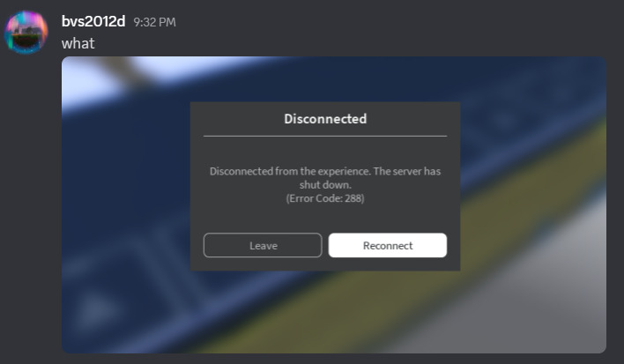Click the word "Reconnect" inside the white button
This screenshot has height=364, width=624.
[388, 245]
